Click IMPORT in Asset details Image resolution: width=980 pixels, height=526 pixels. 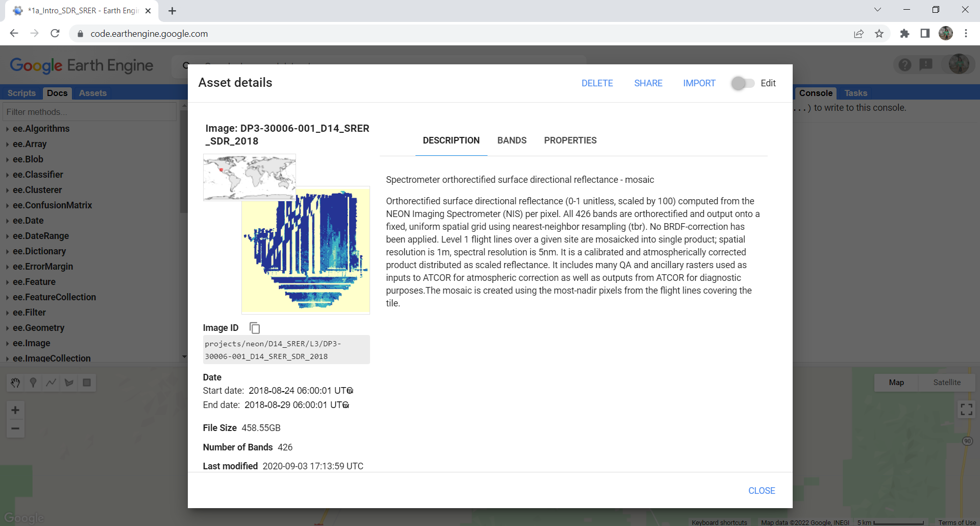click(x=699, y=83)
